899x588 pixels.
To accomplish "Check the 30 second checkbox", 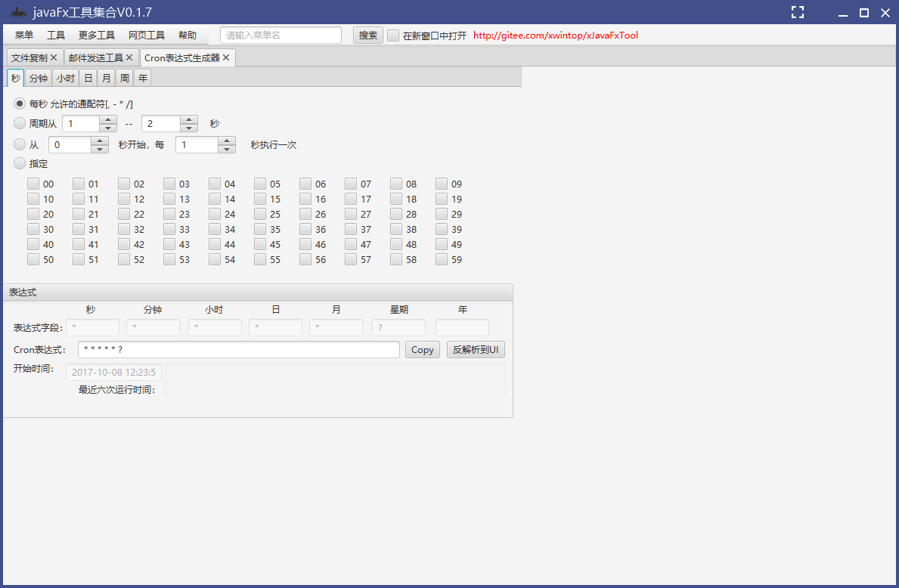I will point(33,229).
